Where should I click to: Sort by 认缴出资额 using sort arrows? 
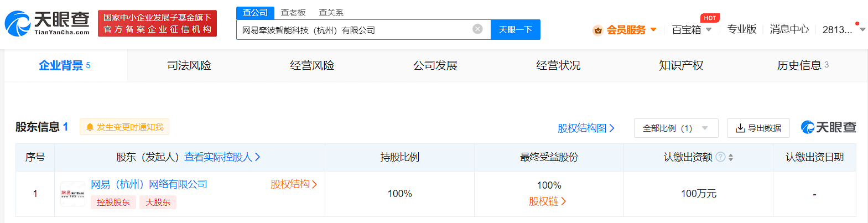pos(731,158)
